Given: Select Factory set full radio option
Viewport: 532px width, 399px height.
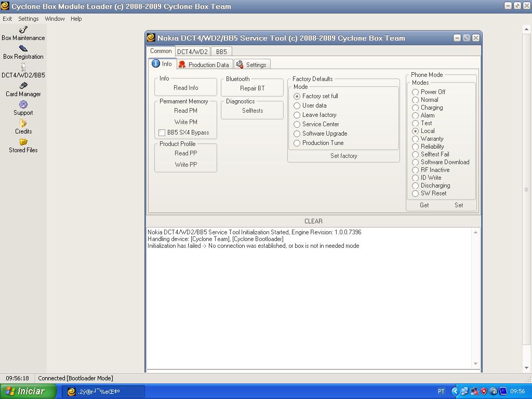Looking at the screenshot, I should click(x=297, y=96).
